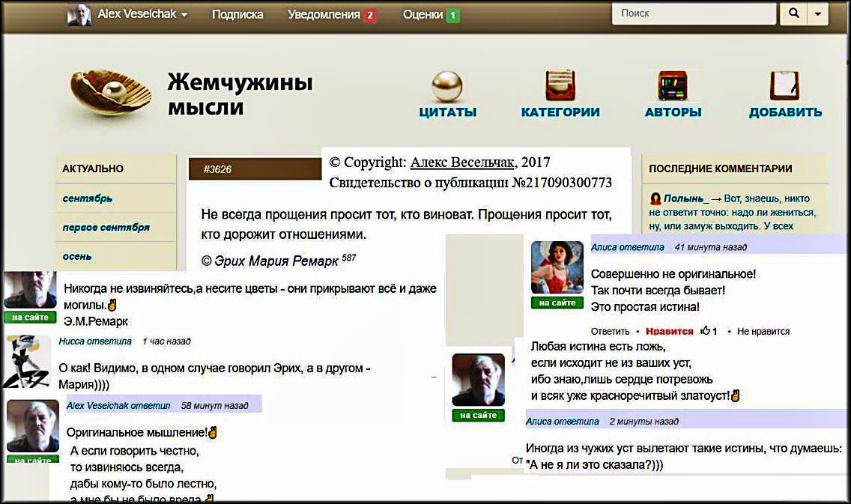Focus the Поиск search field
This screenshot has width=851, height=504.
click(694, 13)
